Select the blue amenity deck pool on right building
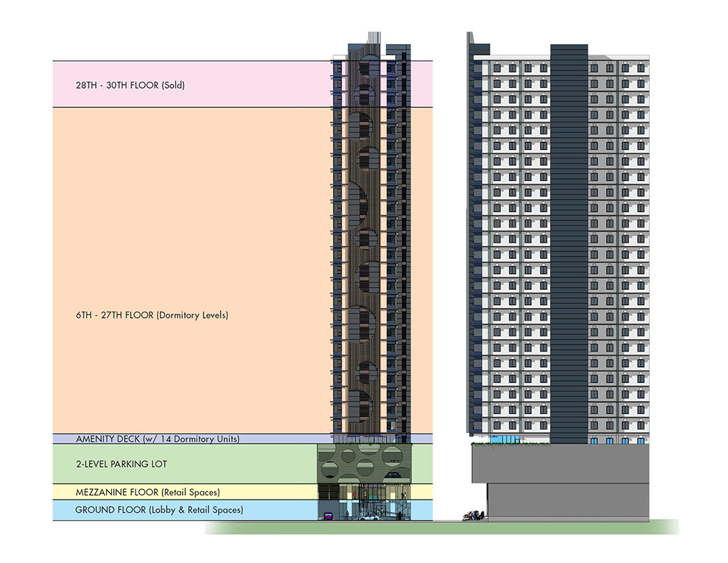This screenshot has height=563, width=728. click(x=501, y=440)
